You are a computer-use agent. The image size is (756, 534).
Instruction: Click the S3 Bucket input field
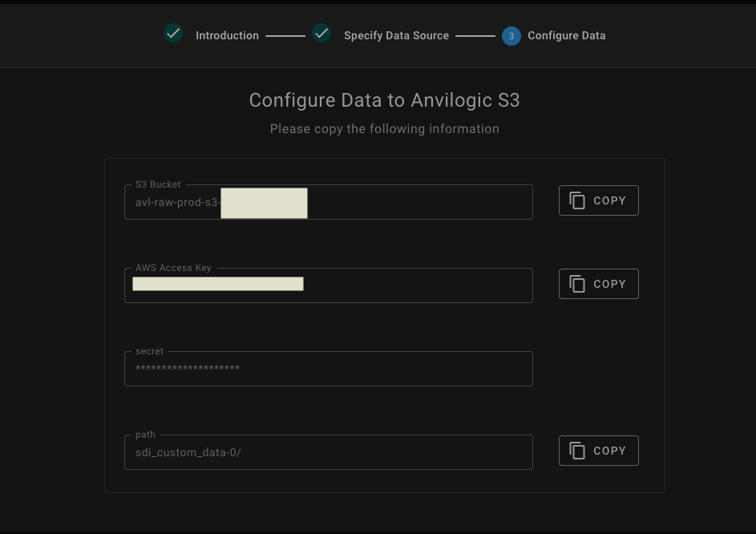click(x=329, y=202)
